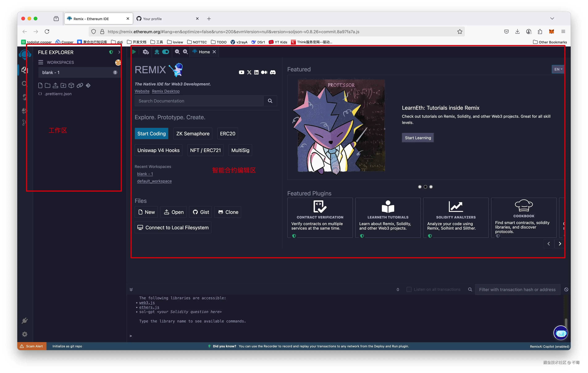The height and width of the screenshot is (373, 588).
Task: Create new file icon in explorer
Action: click(x=40, y=85)
